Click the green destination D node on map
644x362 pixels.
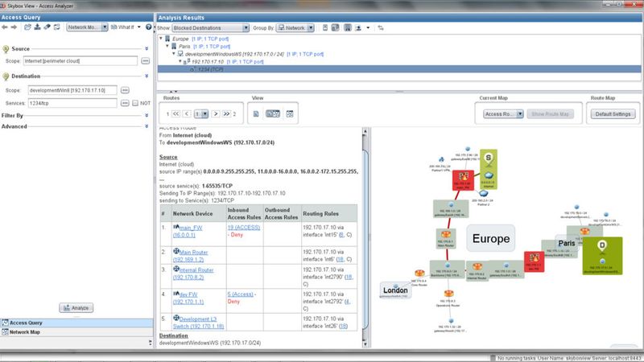click(602, 256)
